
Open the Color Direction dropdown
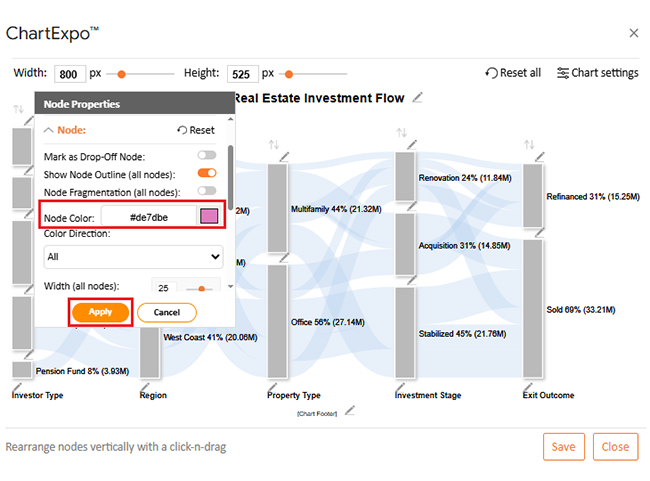(133, 257)
